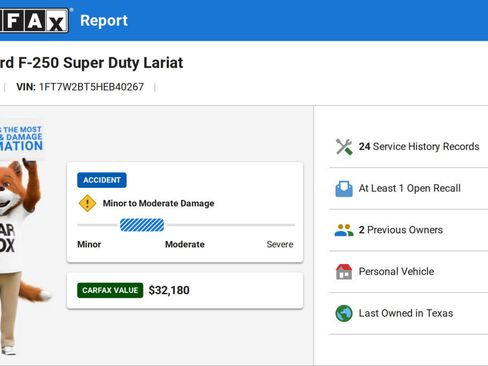Click the wrench service history icon
Image resolution: width=488 pixels, height=366 pixels.
coord(344,147)
